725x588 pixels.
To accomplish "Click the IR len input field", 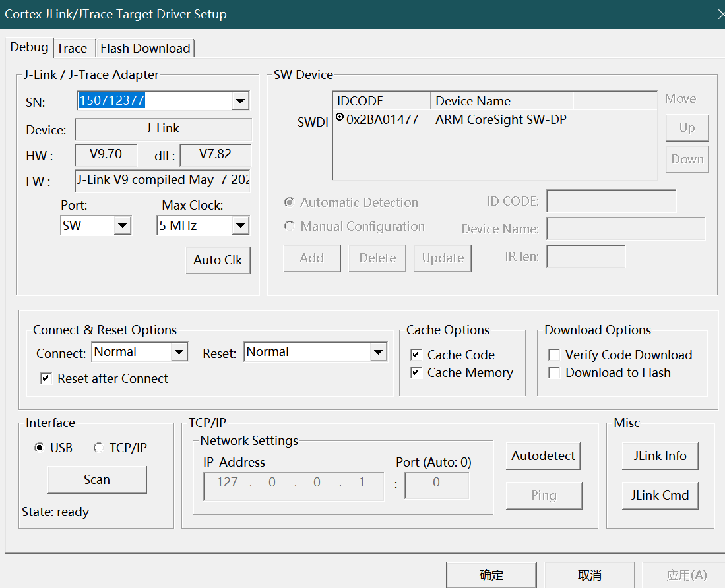I will (x=586, y=256).
